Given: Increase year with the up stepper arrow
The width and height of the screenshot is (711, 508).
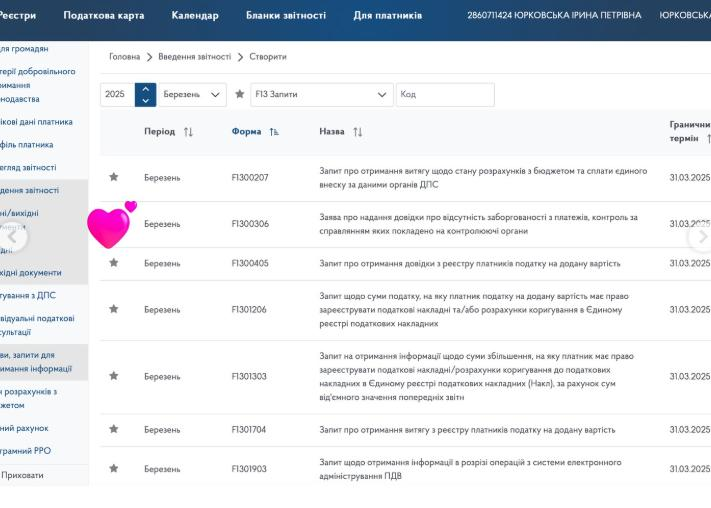Looking at the screenshot, I should coord(146,89).
